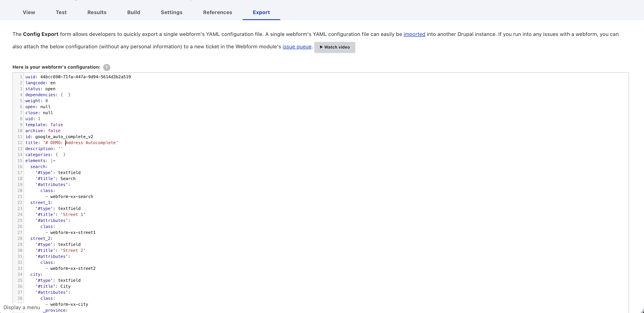Click line number 15 in gutter
644x313 pixels.
20,161
